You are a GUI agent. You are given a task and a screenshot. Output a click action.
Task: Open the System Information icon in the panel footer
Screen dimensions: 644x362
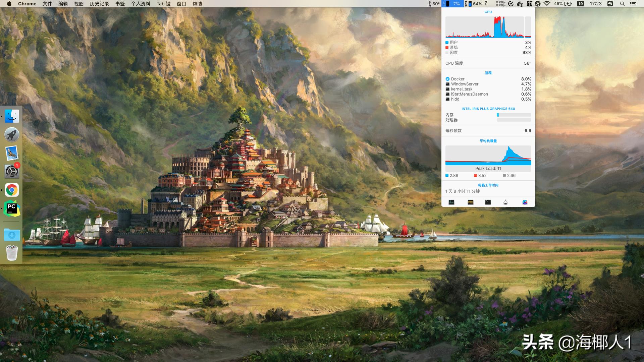coord(505,202)
